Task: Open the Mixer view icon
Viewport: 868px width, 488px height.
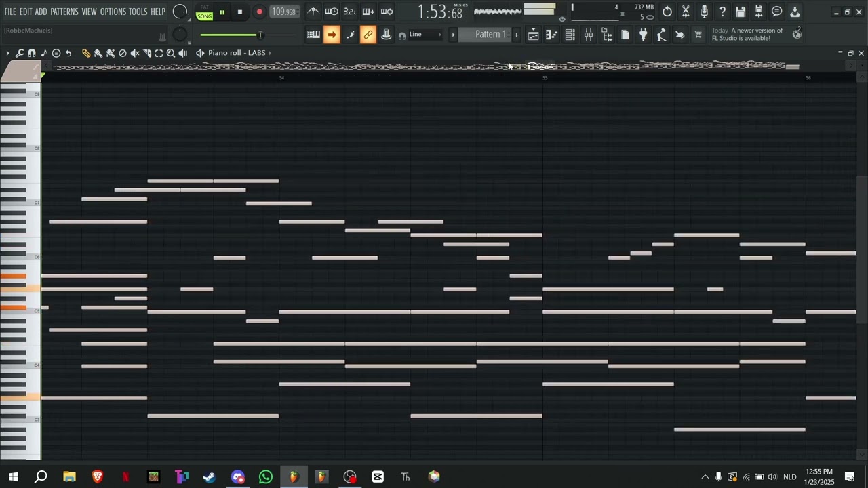Action: (588, 35)
